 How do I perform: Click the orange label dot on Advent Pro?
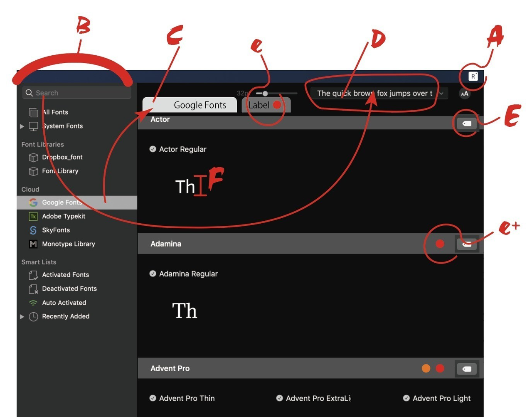click(426, 368)
